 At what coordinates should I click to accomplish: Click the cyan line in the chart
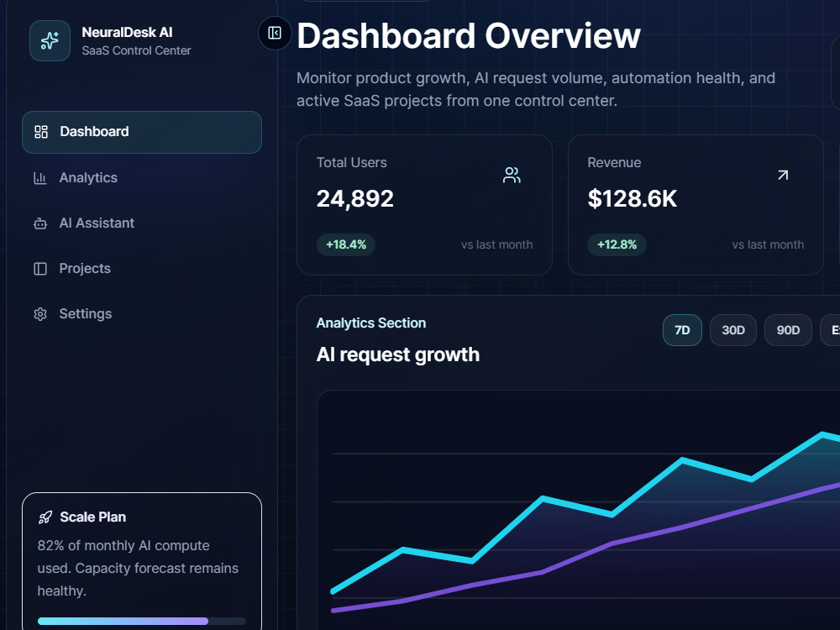pos(612,514)
